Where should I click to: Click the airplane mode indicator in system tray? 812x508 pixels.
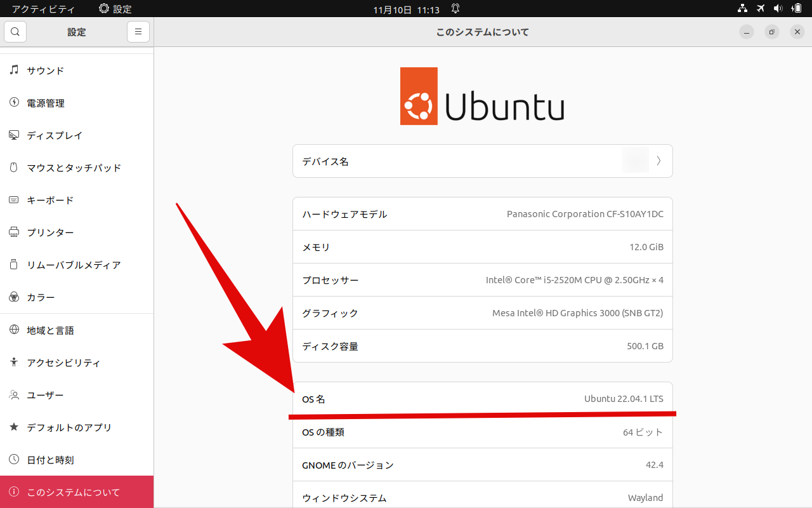pyautogui.click(x=760, y=8)
